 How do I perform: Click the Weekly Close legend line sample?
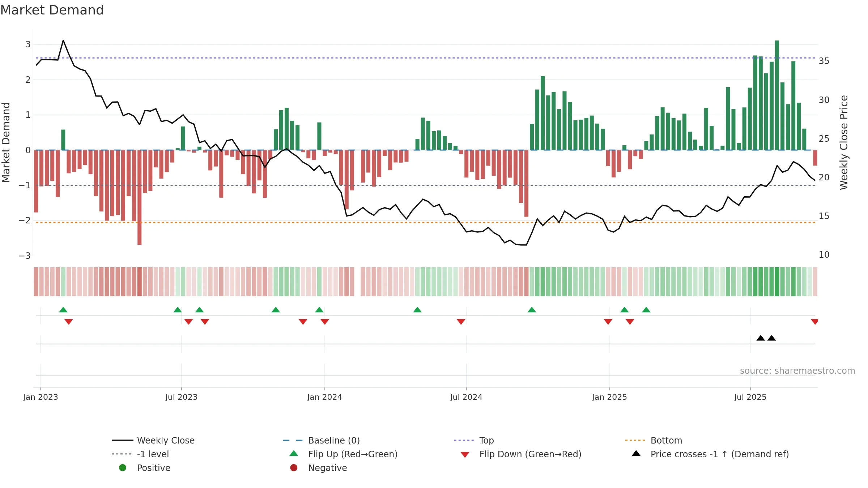pyautogui.click(x=123, y=440)
